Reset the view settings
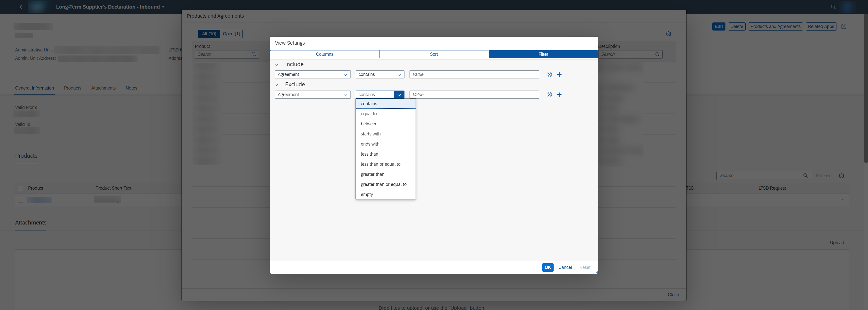 click(585, 268)
